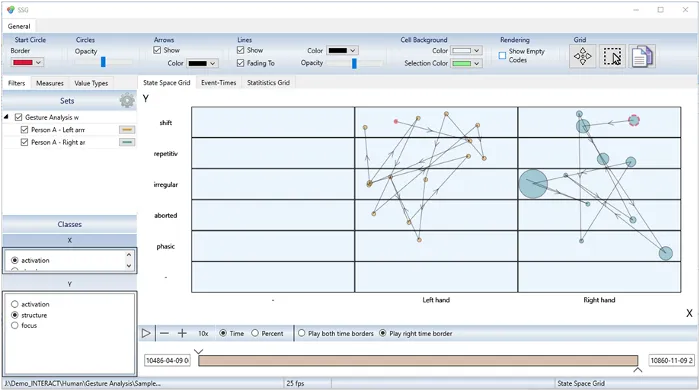The height and width of the screenshot is (391, 700).
Task: Switch to the Value Types tab
Action: 91,83
